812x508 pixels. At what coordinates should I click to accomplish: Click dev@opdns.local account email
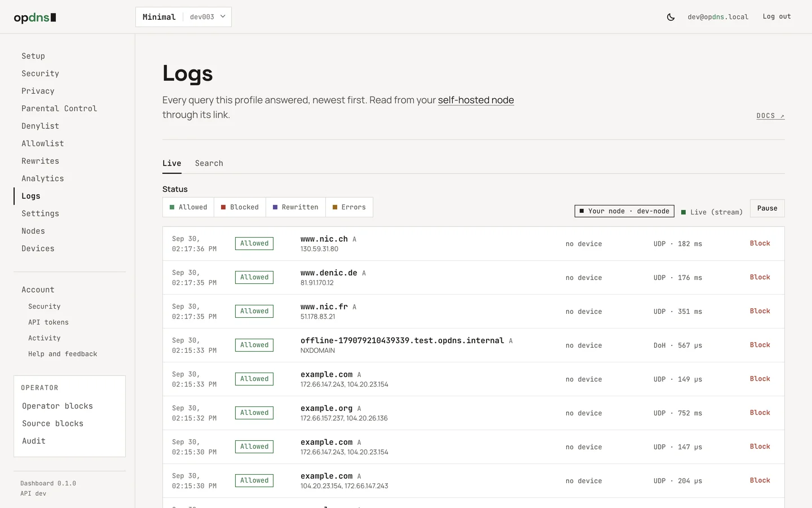(x=718, y=17)
